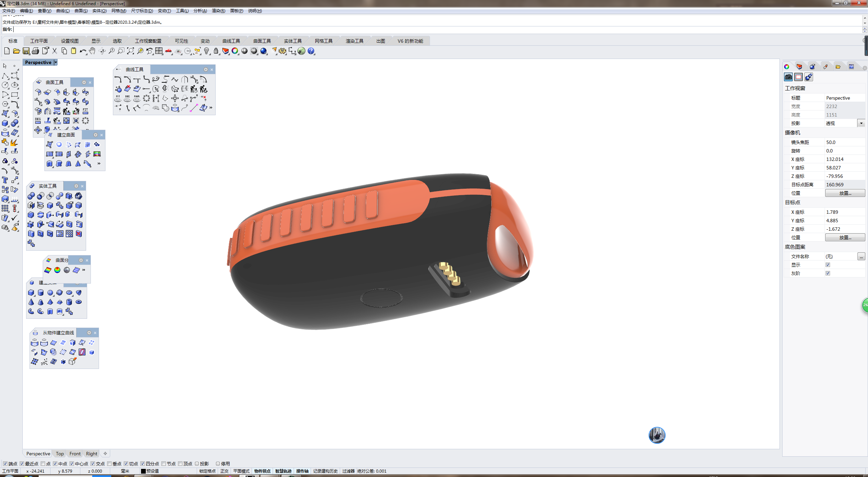Screen dimensions: 868x477
Task: Switch to the 渲染工具 toolbar tab
Action: pos(354,41)
